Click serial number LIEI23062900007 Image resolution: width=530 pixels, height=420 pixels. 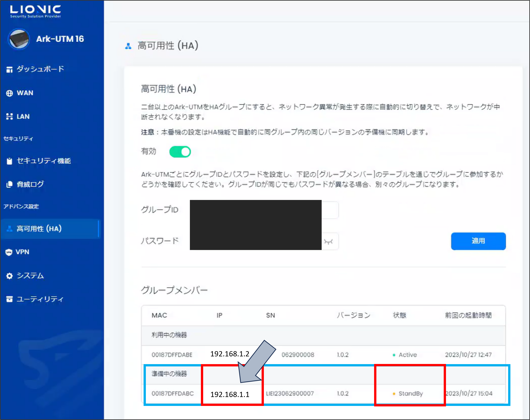click(x=290, y=394)
